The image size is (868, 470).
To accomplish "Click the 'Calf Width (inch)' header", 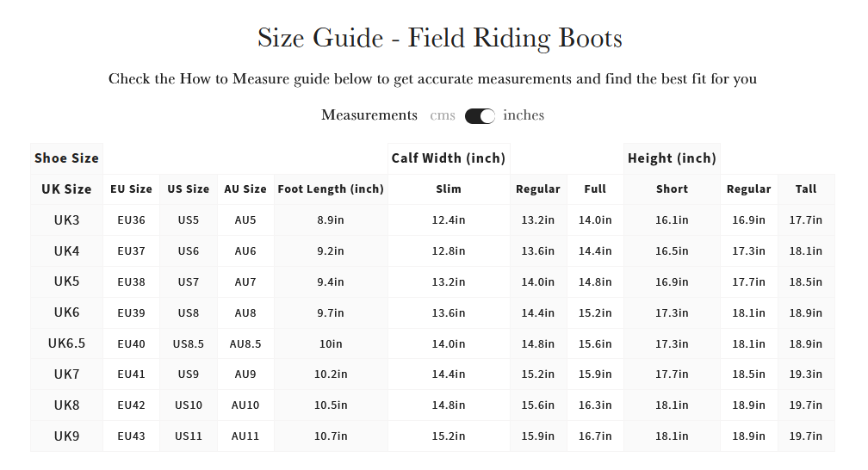I will pos(449,158).
